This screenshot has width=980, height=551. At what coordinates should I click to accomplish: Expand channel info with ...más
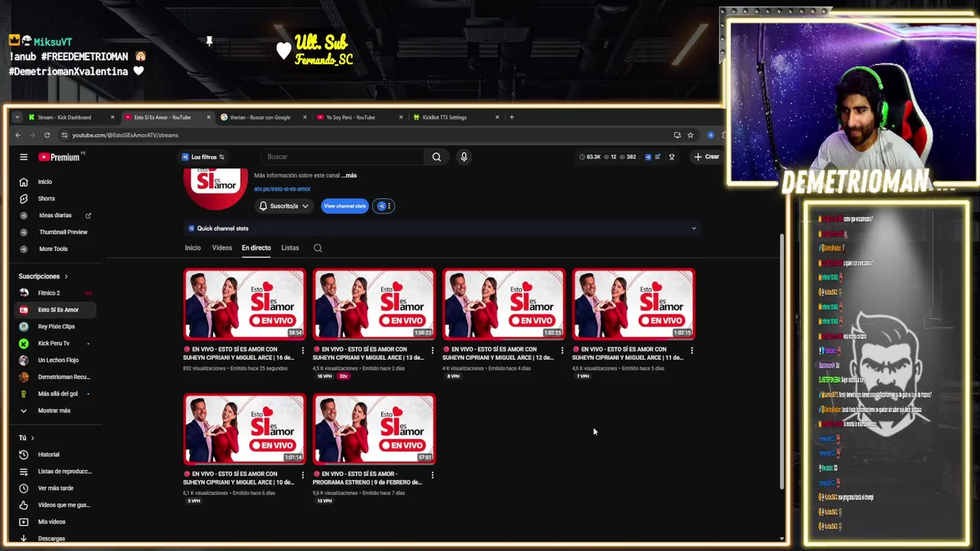349,175
